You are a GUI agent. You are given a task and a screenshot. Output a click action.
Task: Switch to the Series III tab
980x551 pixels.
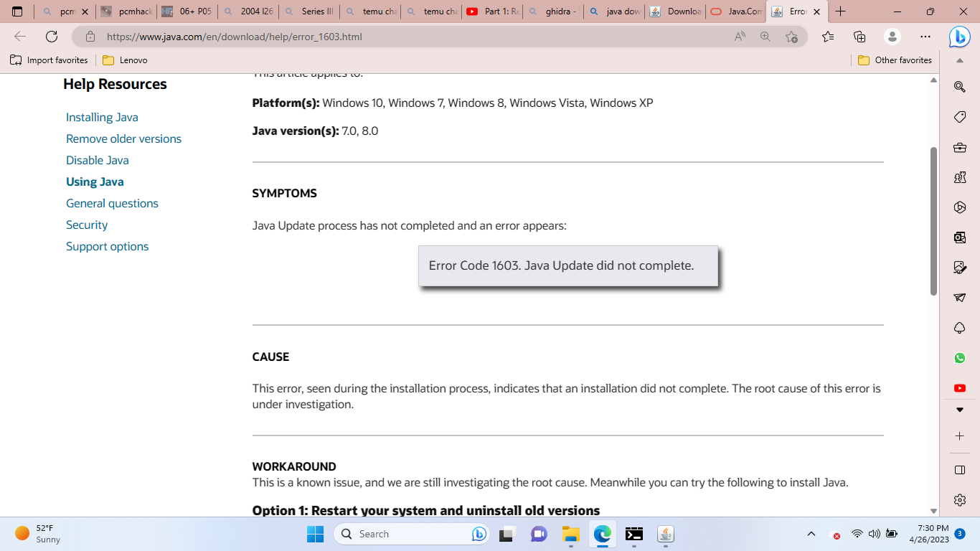tap(308, 11)
